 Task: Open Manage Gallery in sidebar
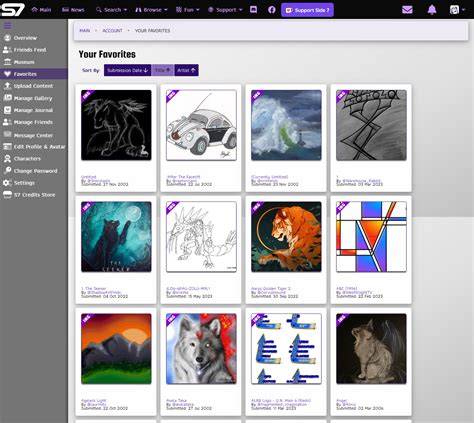pyautogui.click(x=34, y=98)
